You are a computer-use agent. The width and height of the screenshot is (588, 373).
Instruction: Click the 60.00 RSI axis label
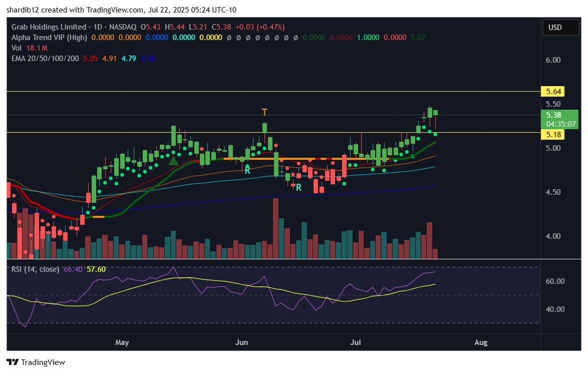point(555,281)
